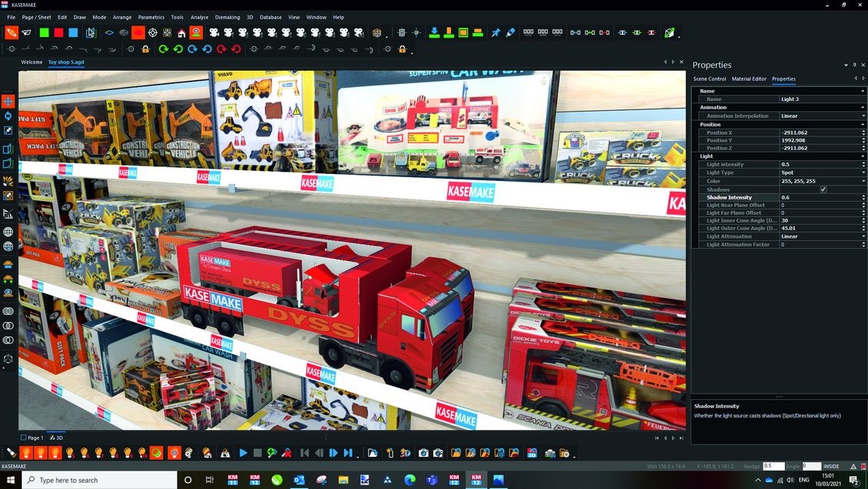Click the green Play animation button
This screenshot has height=489, width=868.
click(x=244, y=453)
